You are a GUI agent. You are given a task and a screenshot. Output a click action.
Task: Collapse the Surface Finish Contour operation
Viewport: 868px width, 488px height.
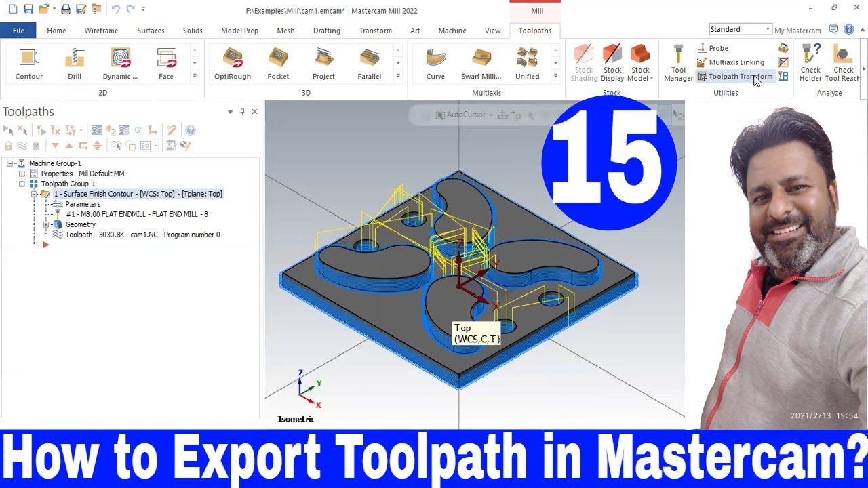tap(34, 194)
